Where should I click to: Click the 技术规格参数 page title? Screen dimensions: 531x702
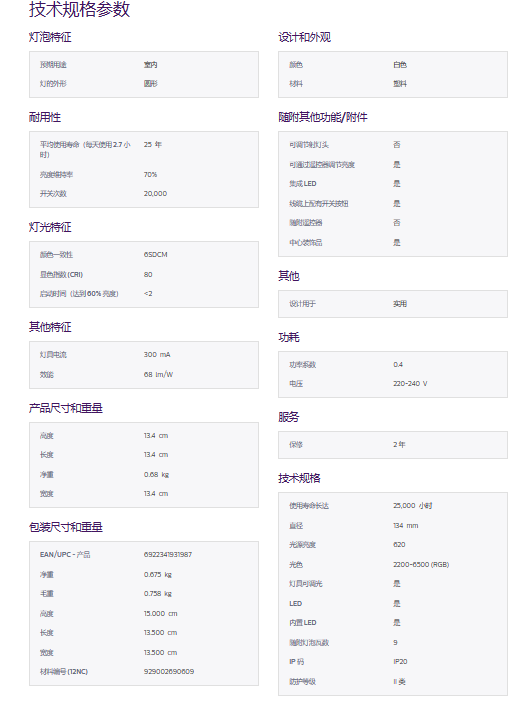pos(79,9)
